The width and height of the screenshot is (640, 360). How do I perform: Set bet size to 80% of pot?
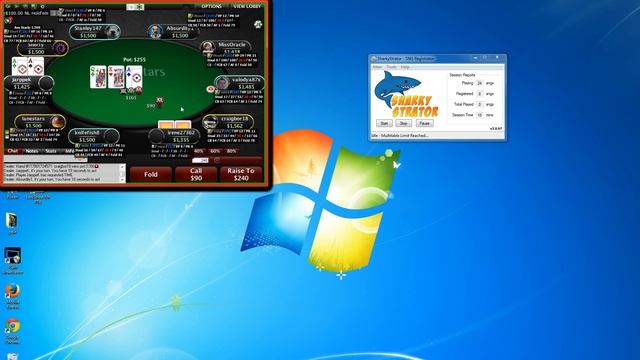231,151
